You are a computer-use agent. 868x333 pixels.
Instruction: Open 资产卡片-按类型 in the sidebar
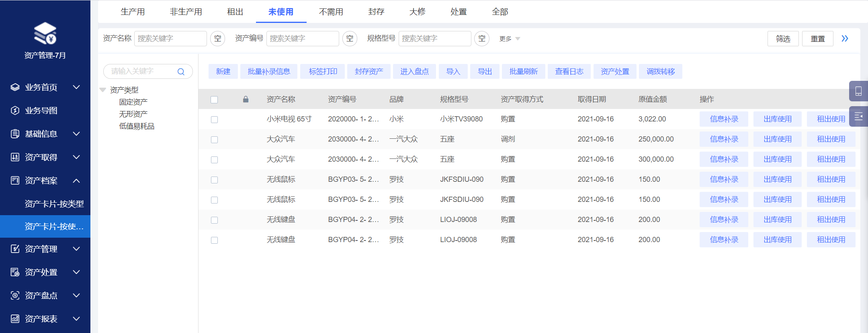coord(54,204)
